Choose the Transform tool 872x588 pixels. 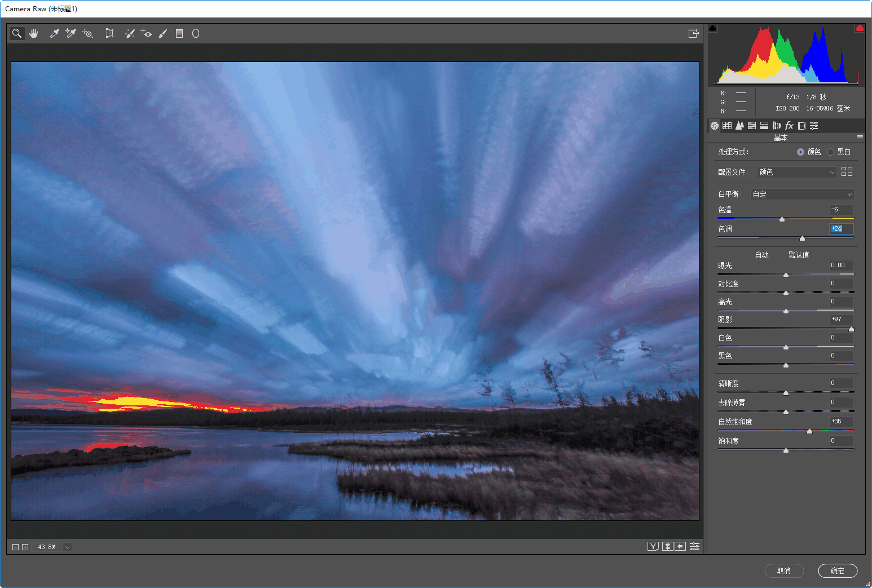tap(109, 33)
